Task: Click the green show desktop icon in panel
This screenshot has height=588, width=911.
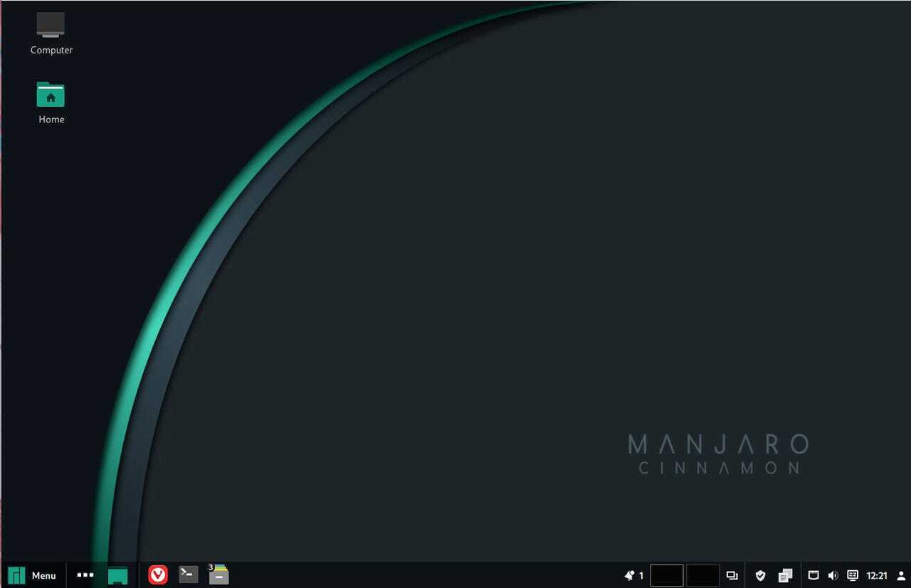Action: pos(117,575)
